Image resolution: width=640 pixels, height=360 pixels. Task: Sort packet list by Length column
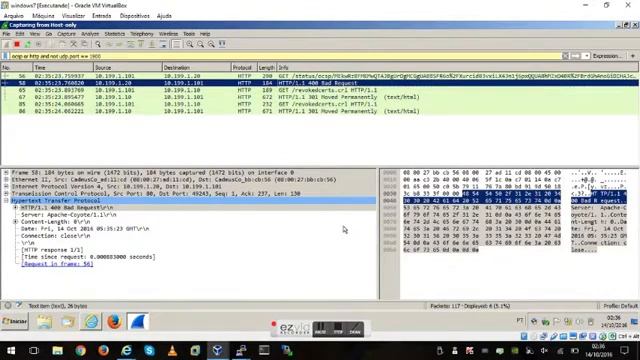267,67
